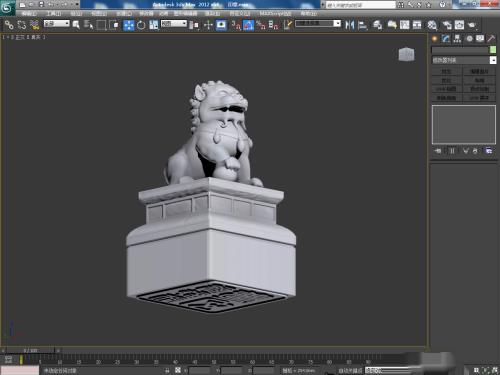Click the Render Production teapot icon

[472, 25]
